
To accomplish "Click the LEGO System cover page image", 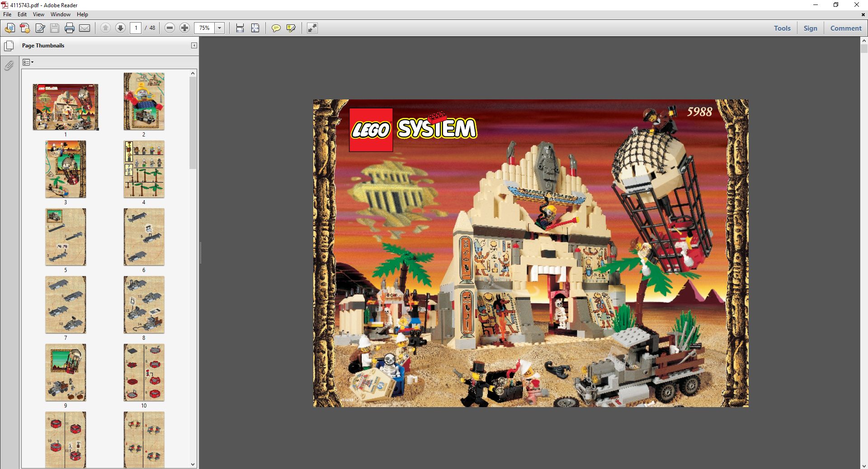I will pyautogui.click(x=531, y=253).
